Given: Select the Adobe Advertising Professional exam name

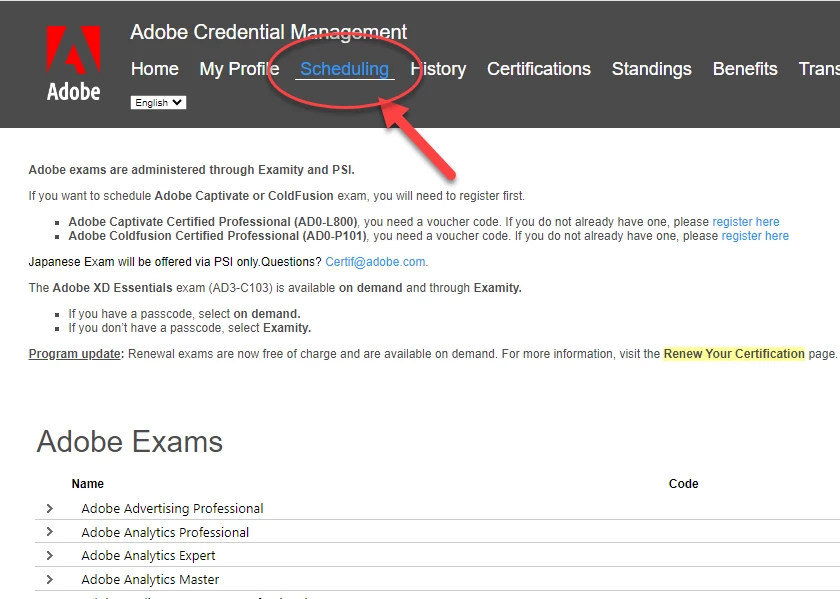Looking at the screenshot, I should click(172, 508).
